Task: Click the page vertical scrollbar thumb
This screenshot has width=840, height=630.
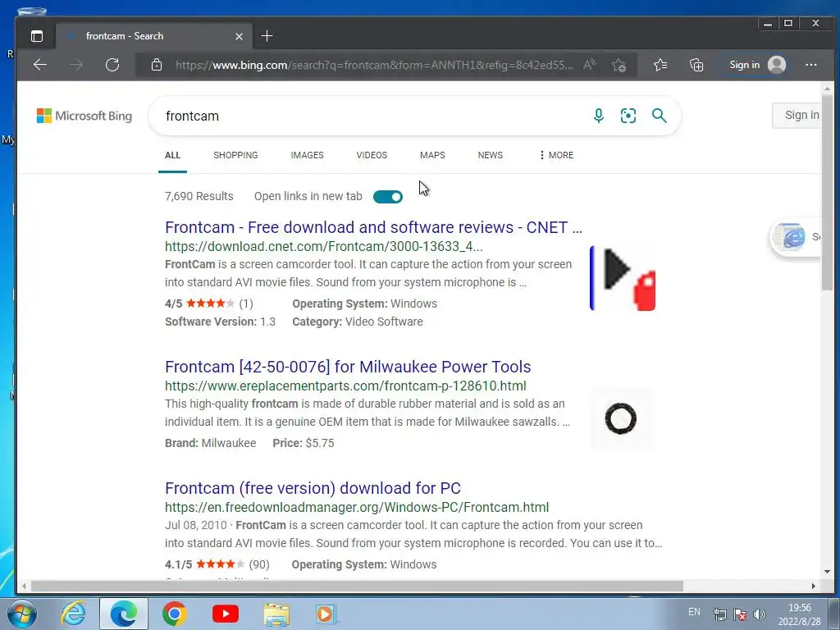Action: pos(827,193)
